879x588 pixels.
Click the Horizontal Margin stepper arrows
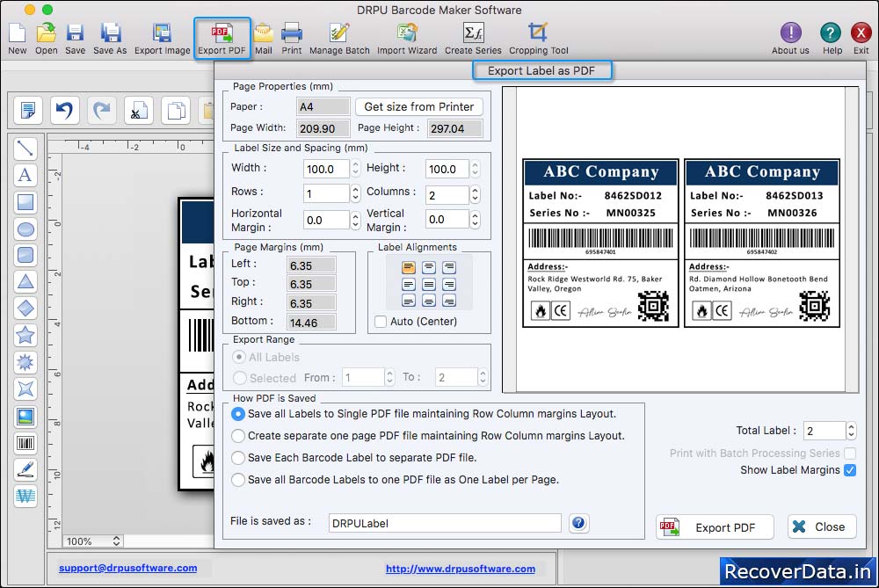(355, 220)
